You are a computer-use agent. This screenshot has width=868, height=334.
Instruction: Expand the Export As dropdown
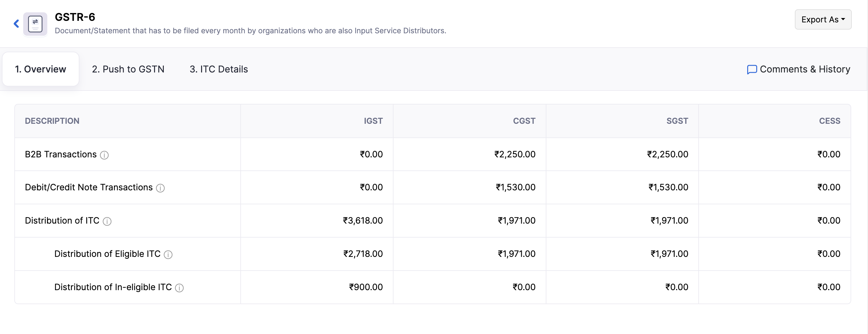[823, 20]
